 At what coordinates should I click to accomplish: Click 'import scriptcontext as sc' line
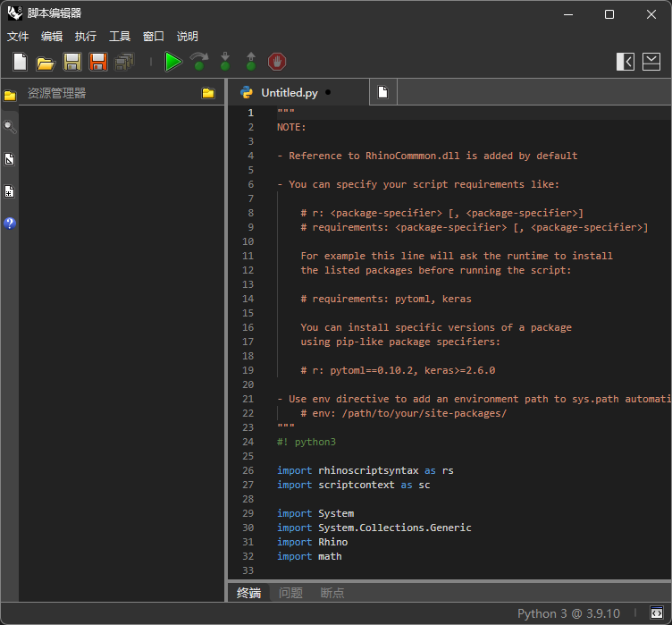[354, 485]
